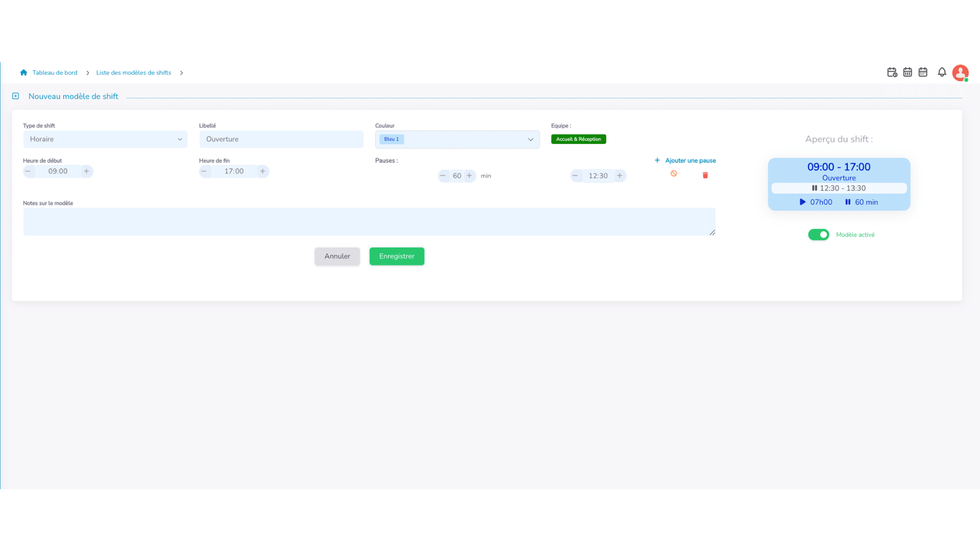
Task: Open the middle calendar icon in header
Action: pyautogui.click(x=908, y=72)
